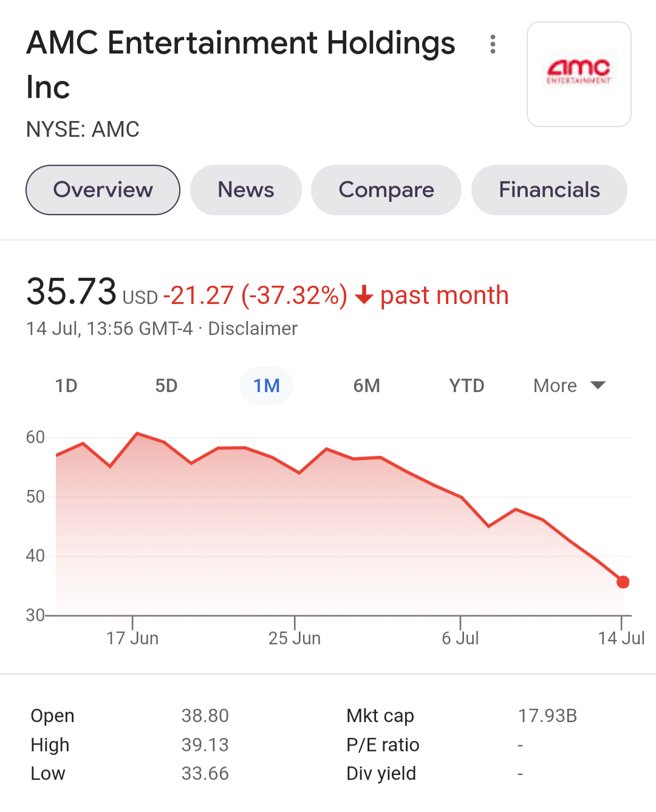The image size is (656, 812).
Task: Open the Compare tab
Action: (386, 190)
